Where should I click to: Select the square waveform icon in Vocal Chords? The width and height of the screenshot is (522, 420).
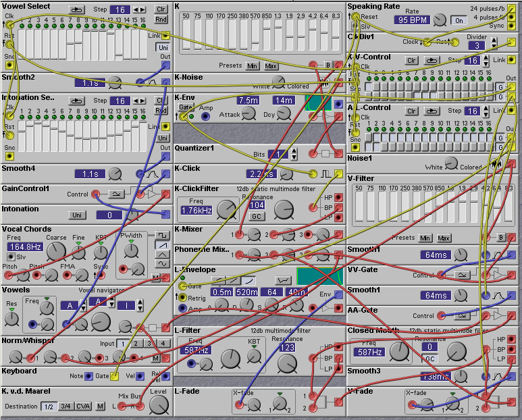[162, 235]
